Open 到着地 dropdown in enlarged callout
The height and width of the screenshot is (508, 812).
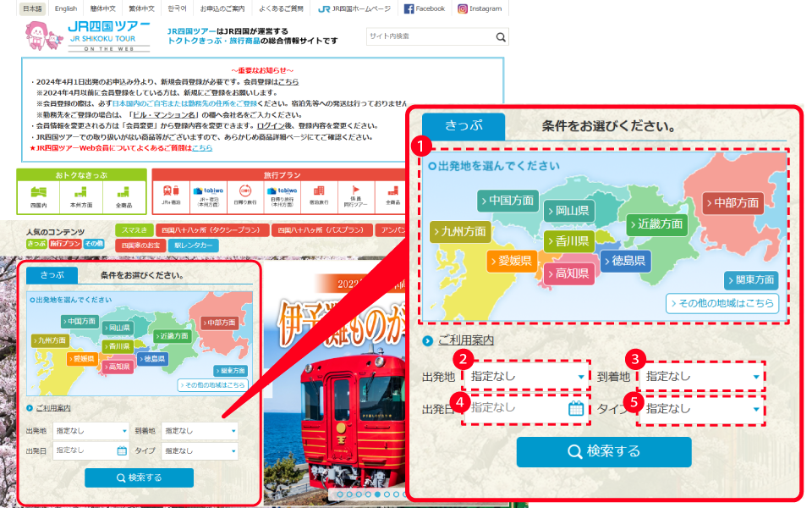coord(702,376)
